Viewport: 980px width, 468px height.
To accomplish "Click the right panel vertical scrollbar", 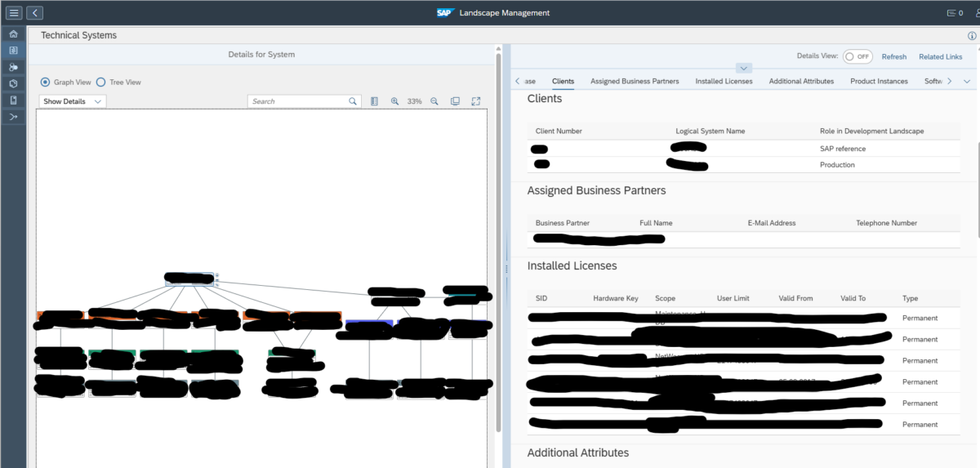I will click(x=978, y=189).
